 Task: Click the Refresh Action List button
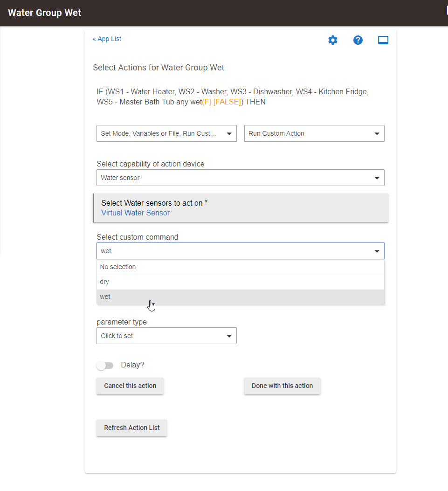tap(132, 428)
